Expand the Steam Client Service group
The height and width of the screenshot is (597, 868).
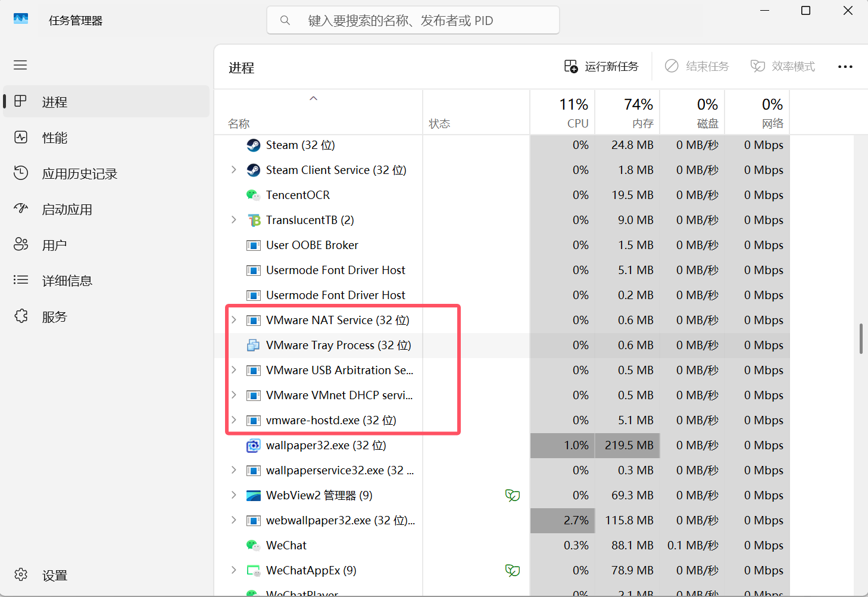[234, 170]
